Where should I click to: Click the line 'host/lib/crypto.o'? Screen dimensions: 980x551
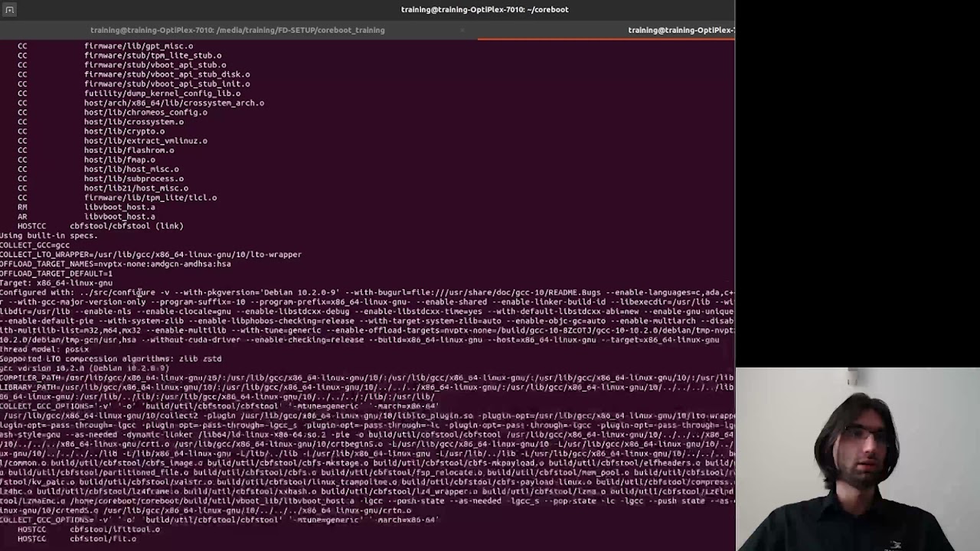click(124, 131)
